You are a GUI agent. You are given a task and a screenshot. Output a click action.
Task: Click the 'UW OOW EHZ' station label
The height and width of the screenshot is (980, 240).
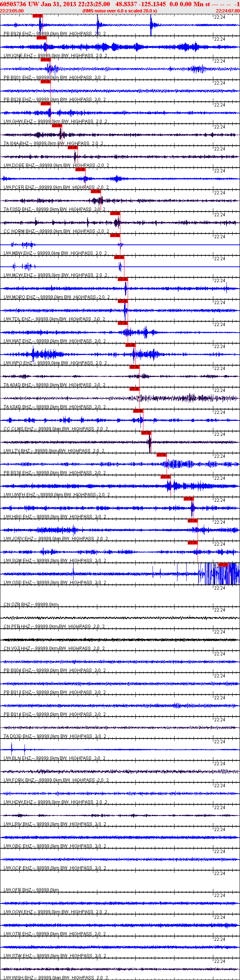pyautogui.click(x=18, y=912)
